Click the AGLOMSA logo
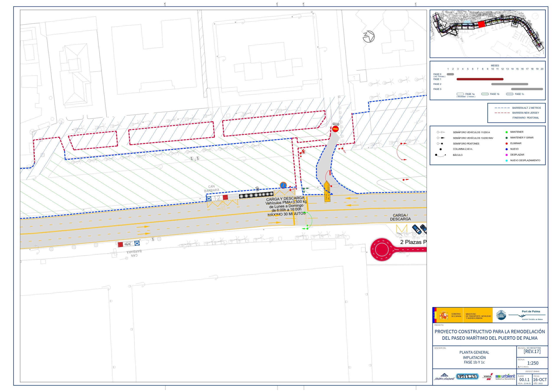555x392 pixels. [x=467, y=377]
